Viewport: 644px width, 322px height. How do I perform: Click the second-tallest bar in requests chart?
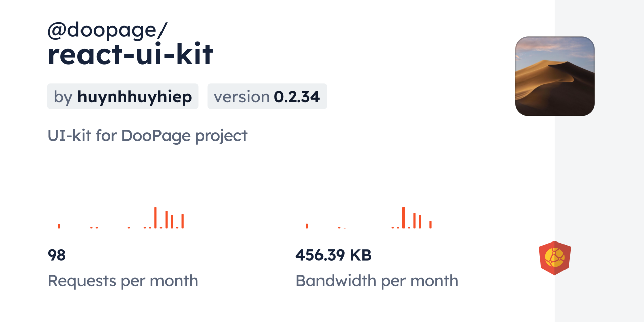click(167, 220)
